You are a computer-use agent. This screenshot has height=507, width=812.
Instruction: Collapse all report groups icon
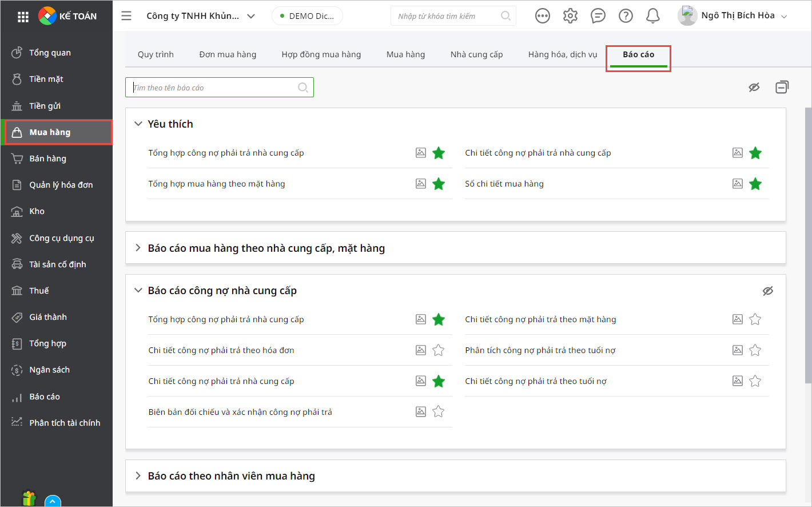pos(782,87)
